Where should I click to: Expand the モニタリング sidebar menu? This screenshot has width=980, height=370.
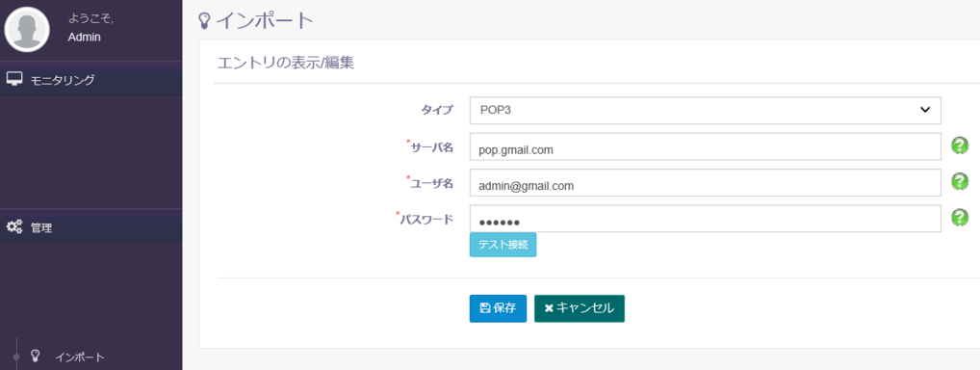[91, 79]
